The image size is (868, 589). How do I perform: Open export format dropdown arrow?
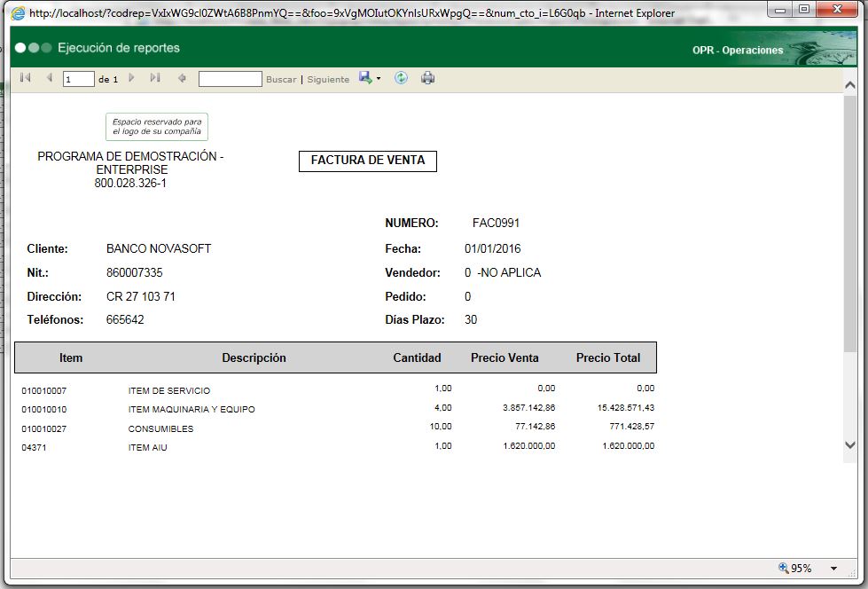[x=379, y=79]
